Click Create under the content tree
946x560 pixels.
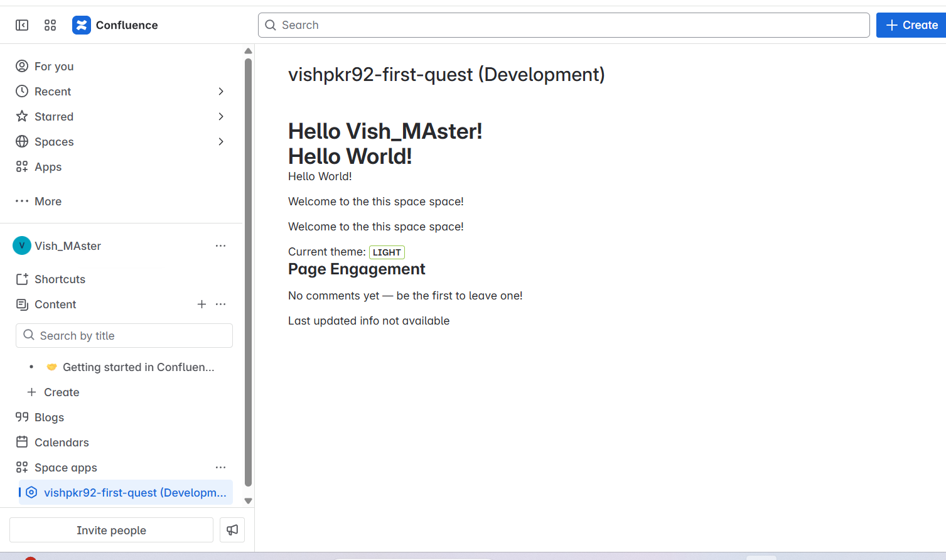tap(62, 392)
